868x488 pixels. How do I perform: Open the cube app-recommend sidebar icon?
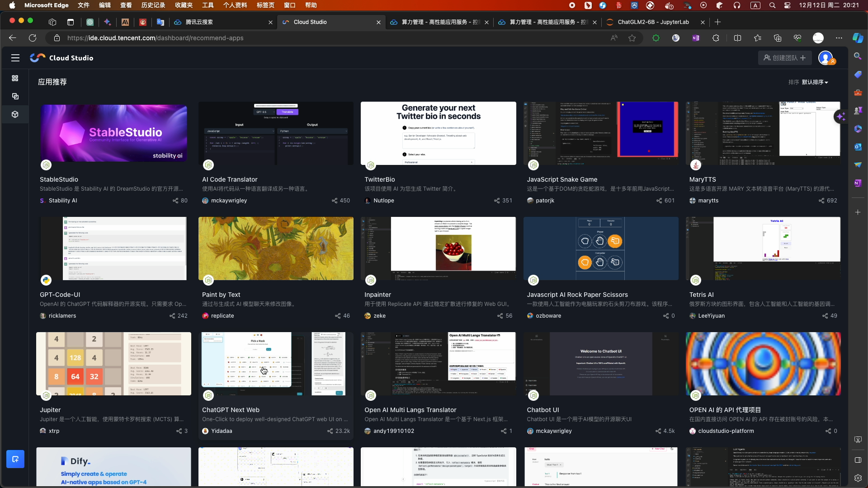click(x=15, y=114)
